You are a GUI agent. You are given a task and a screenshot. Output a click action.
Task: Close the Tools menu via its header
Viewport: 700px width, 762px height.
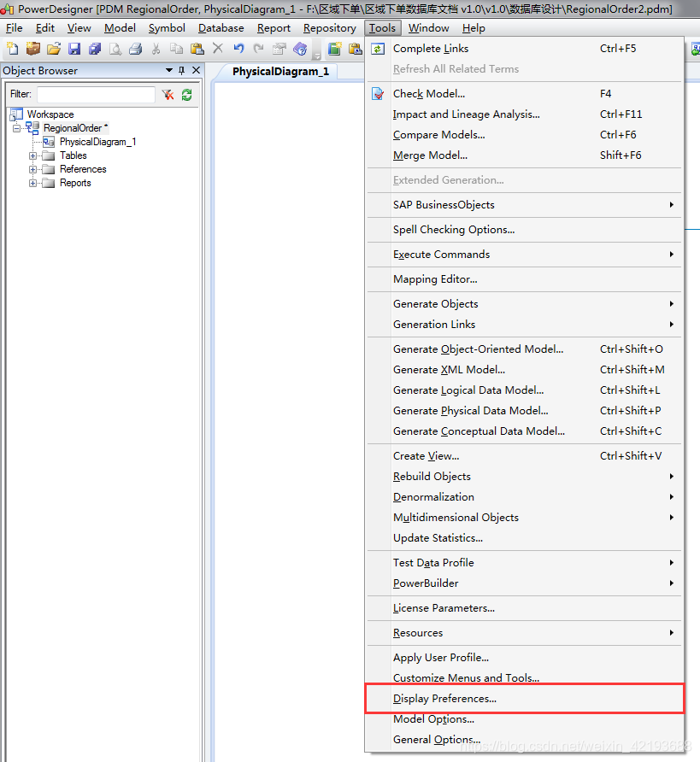tap(383, 28)
